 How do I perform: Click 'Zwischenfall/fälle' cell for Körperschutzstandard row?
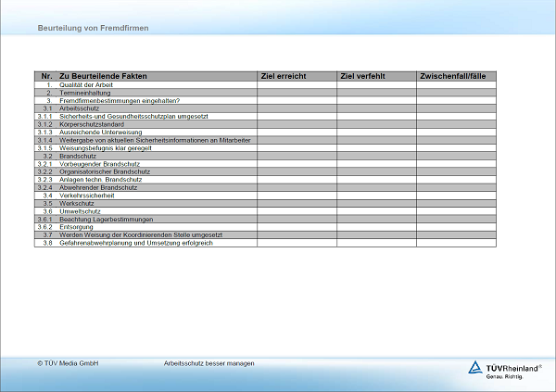click(456, 124)
